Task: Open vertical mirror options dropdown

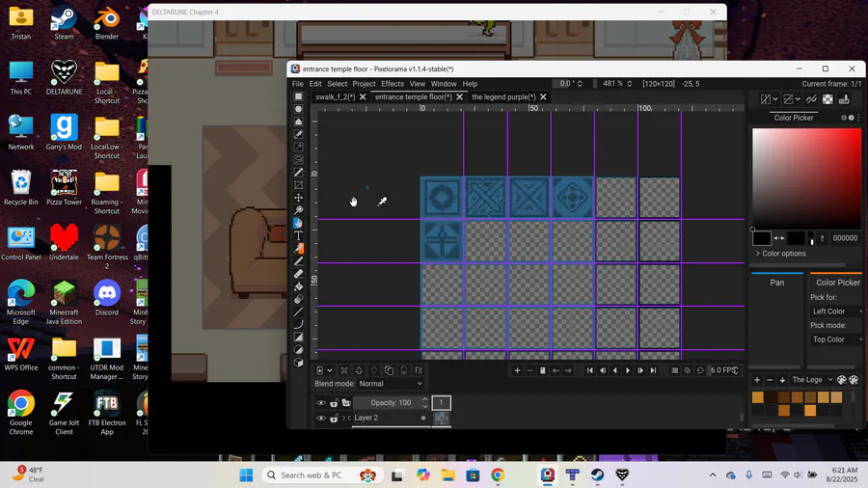Action: click(x=798, y=99)
